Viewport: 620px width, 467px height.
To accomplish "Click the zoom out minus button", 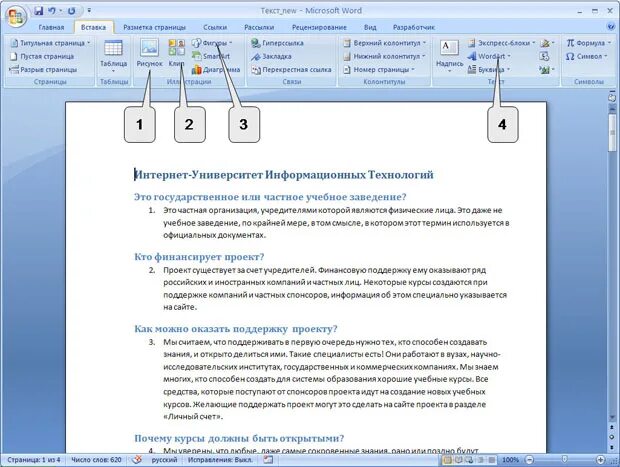I will coord(529,460).
